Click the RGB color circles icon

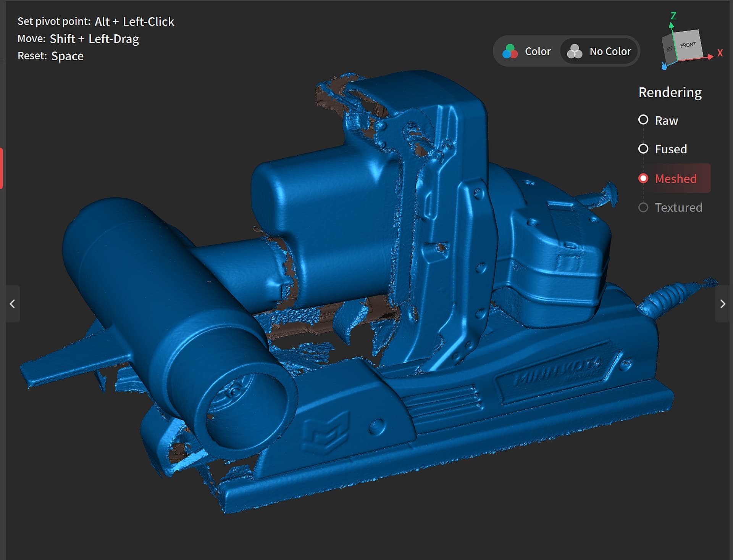(x=510, y=51)
